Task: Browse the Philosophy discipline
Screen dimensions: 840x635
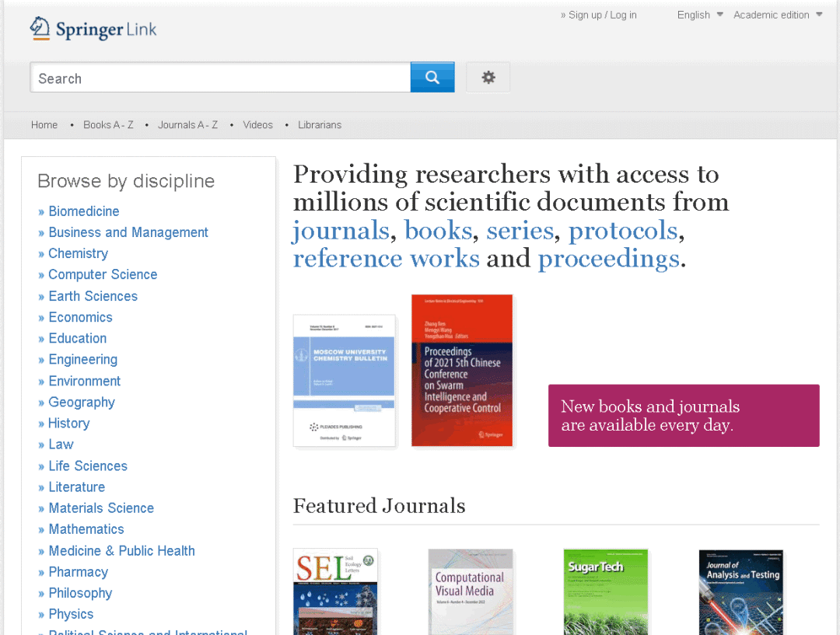Action: pyautogui.click(x=80, y=593)
